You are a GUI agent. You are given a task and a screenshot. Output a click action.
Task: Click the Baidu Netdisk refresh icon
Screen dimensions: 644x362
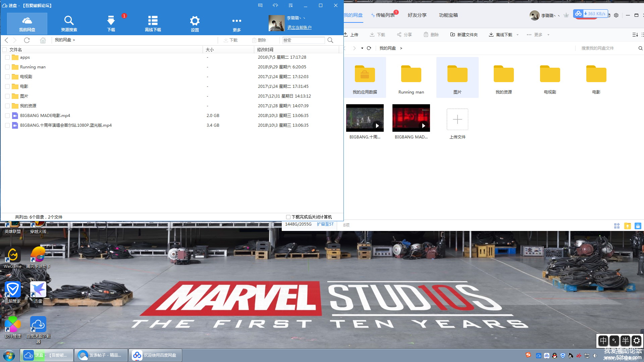click(x=369, y=48)
